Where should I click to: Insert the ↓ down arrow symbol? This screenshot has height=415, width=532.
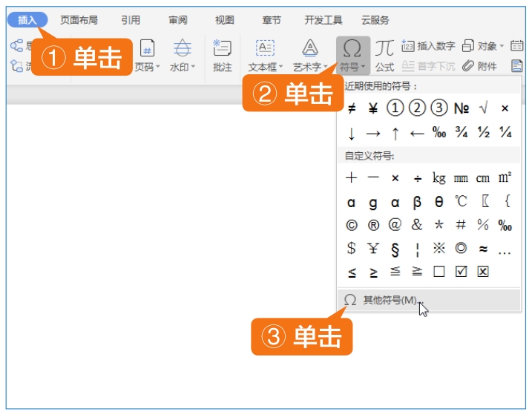[x=352, y=134]
